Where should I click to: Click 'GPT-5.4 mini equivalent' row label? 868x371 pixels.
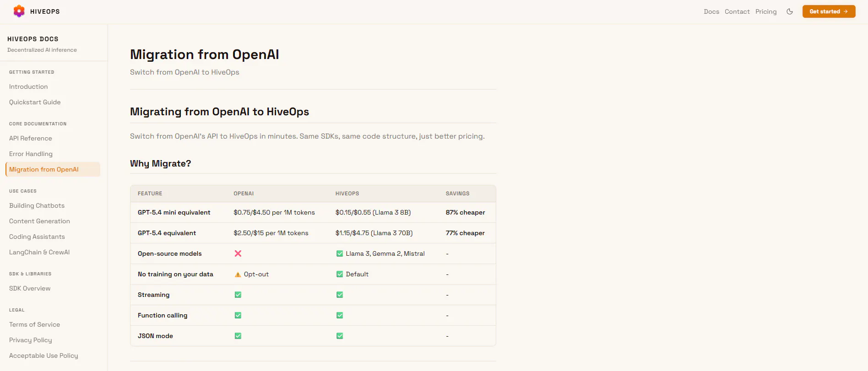pyautogui.click(x=174, y=212)
